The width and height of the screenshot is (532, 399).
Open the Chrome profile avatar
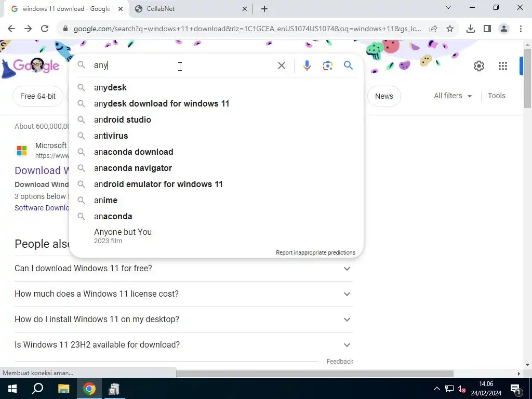[504, 29]
